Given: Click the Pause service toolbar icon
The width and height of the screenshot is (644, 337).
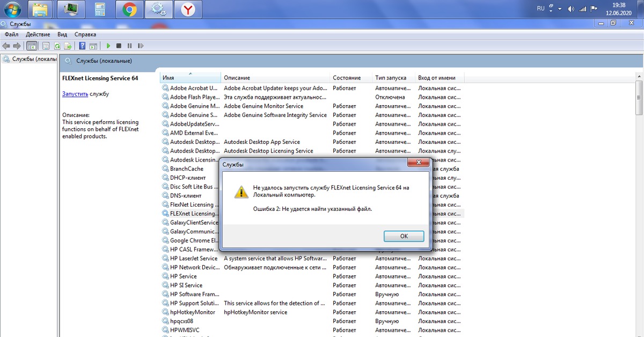Looking at the screenshot, I should pos(129,46).
